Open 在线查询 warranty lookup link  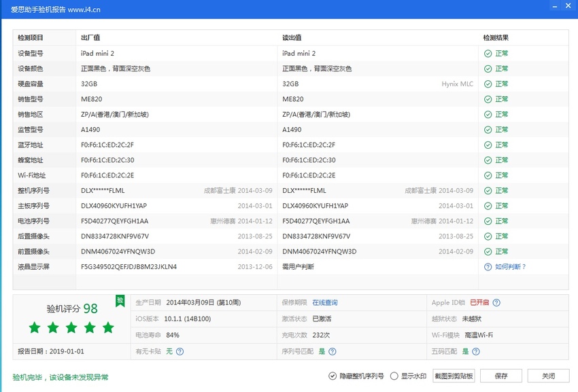325,302
